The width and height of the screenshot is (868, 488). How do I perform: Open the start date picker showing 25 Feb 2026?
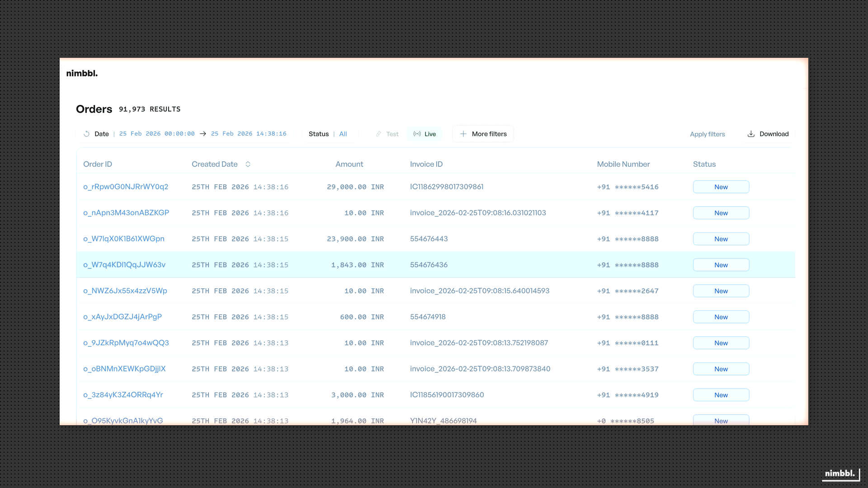click(156, 134)
